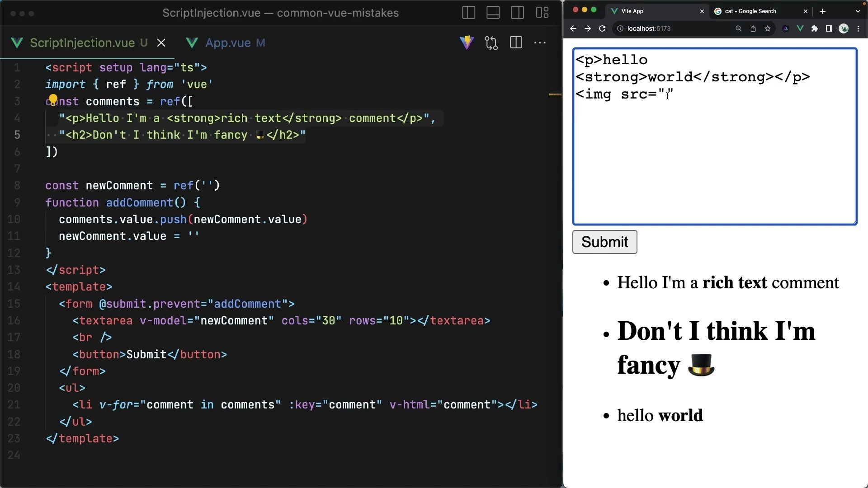The image size is (868, 488).
Task: Expand the browser tab search chevron
Action: (858, 11)
